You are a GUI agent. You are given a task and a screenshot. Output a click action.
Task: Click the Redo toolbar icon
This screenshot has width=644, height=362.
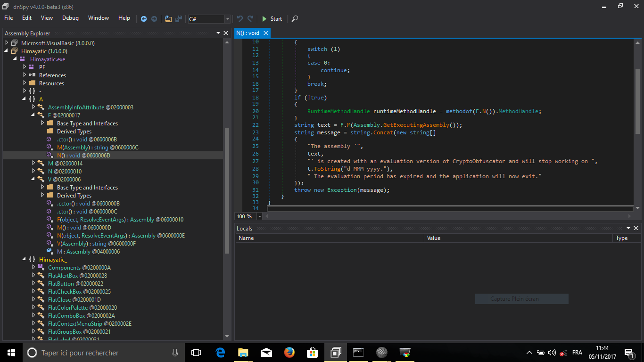pos(250,19)
